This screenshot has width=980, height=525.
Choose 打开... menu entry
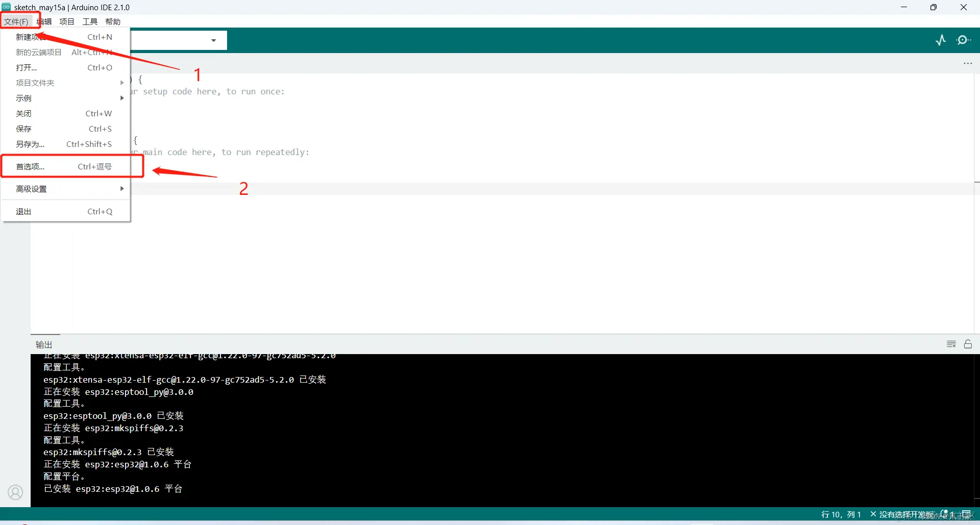click(x=65, y=67)
